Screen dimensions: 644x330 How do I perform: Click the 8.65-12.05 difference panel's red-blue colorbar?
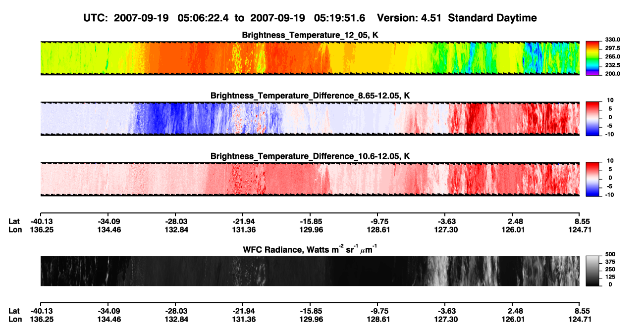coord(593,118)
